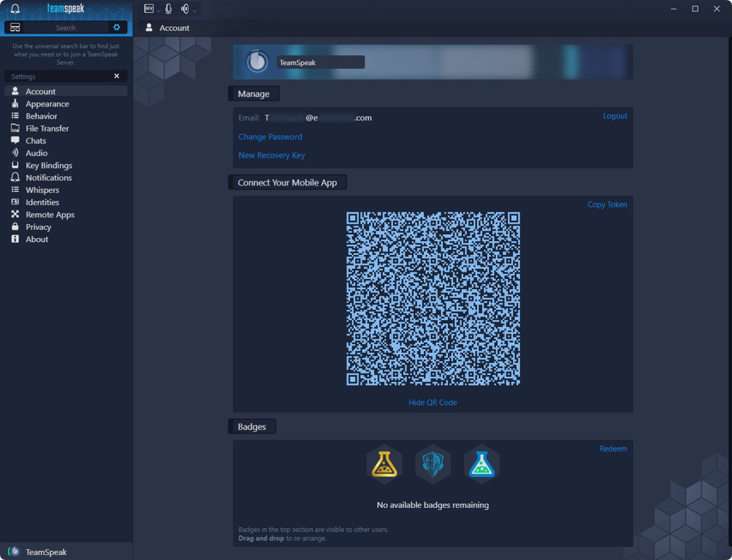Open Chats settings

(x=66, y=140)
